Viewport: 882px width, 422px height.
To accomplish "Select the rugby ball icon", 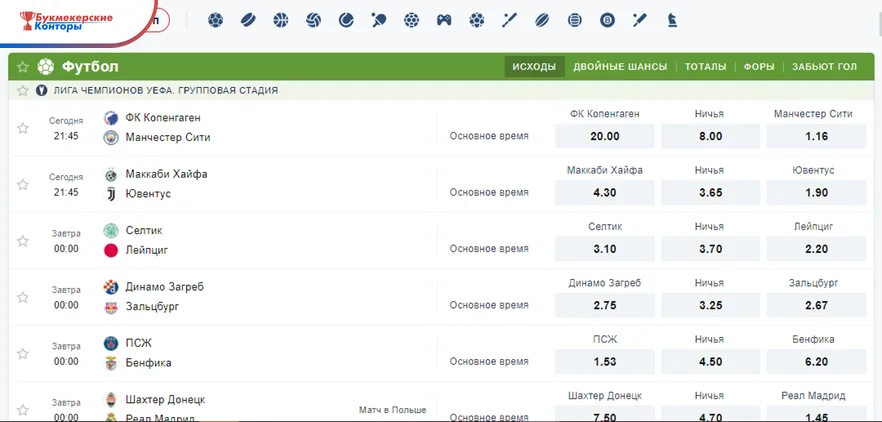I will tap(542, 20).
